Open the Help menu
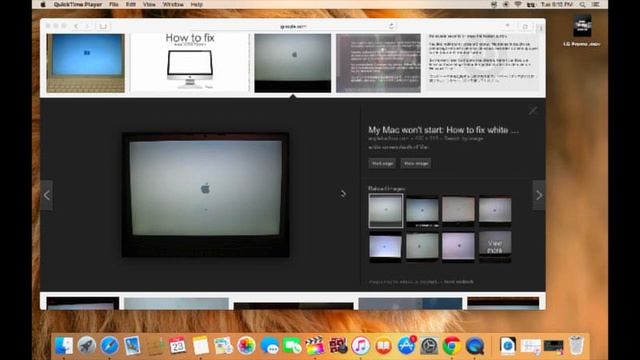The image size is (640, 360). tap(197, 4)
